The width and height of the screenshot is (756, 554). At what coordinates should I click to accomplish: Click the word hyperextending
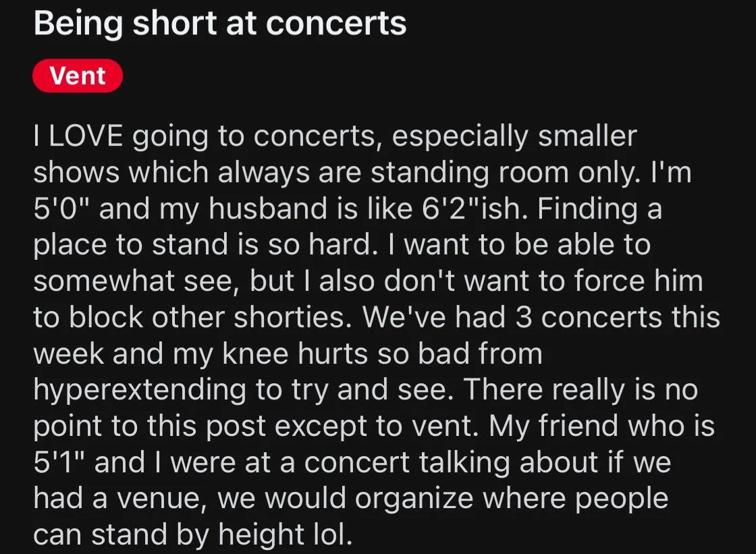tap(140, 389)
